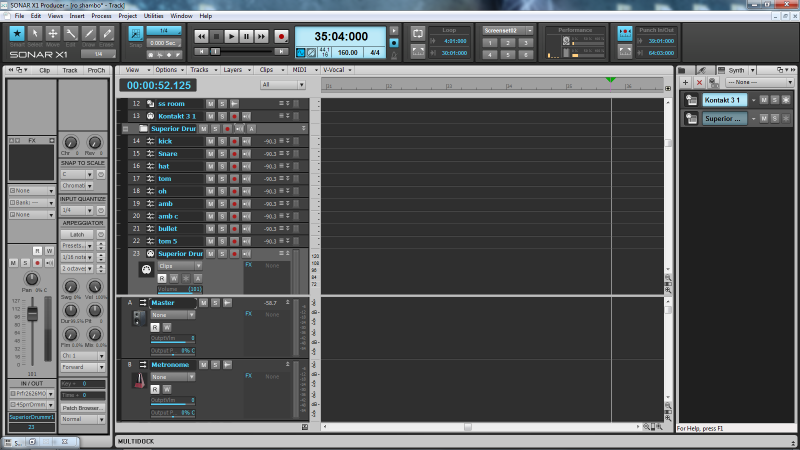Click the arpeggiator Latch button
Screen dimensions: 800x450
(x=77, y=235)
